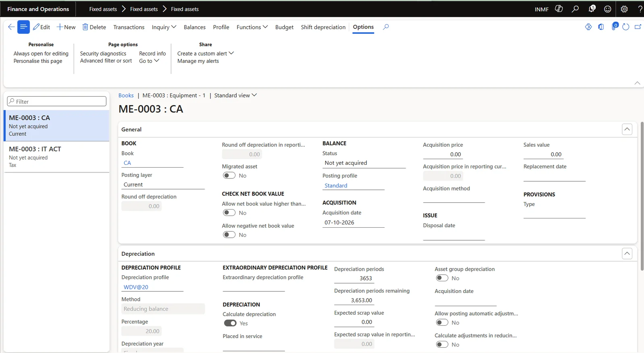Open the attachments icon with zero badge
This screenshot has width=644, height=353.
tap(614, 27)
